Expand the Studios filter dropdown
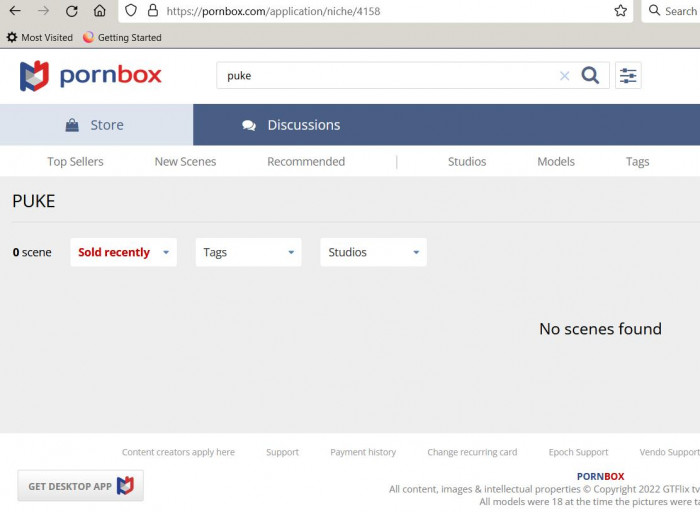 click(x=373, y=252)
